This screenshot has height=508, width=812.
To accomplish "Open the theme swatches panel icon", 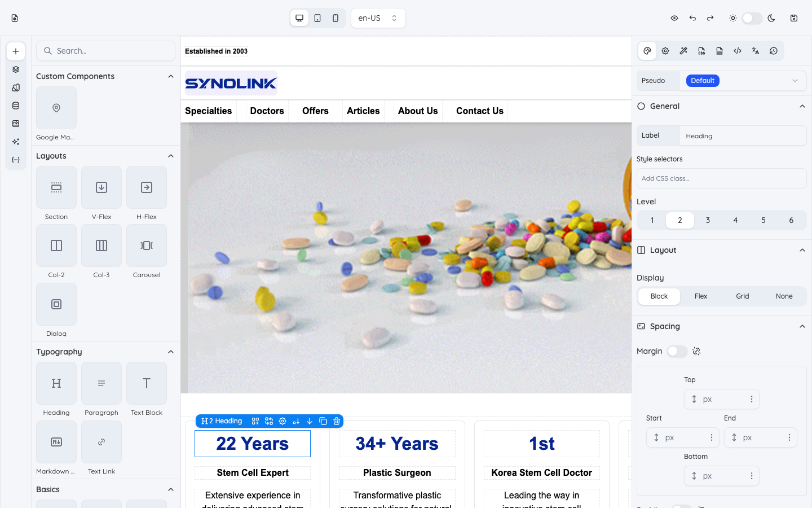I will [x=16, y=87].
